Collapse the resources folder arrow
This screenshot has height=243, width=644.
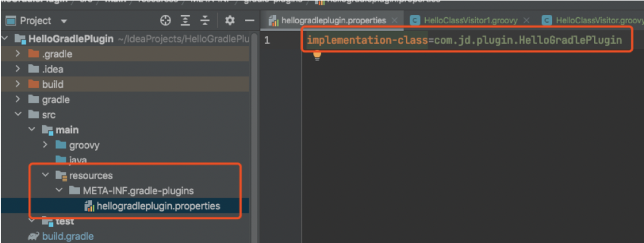coord(45,175)
